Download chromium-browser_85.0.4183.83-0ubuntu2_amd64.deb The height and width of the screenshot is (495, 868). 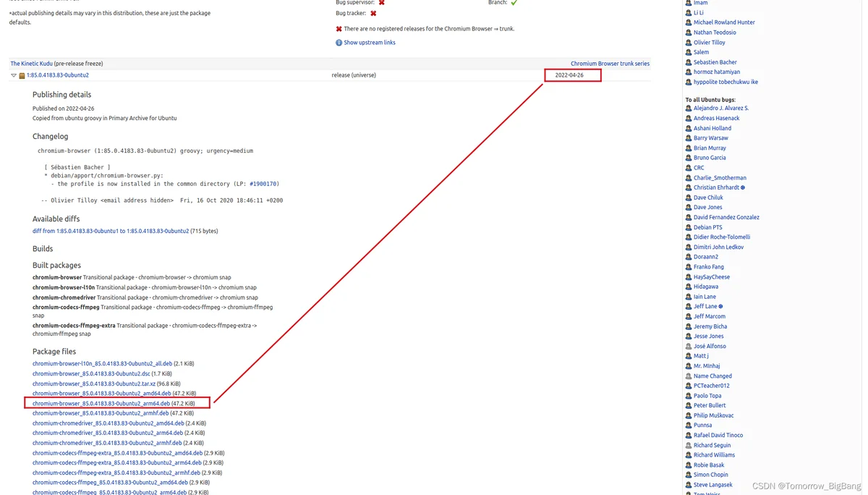click(x=102, y=394)
